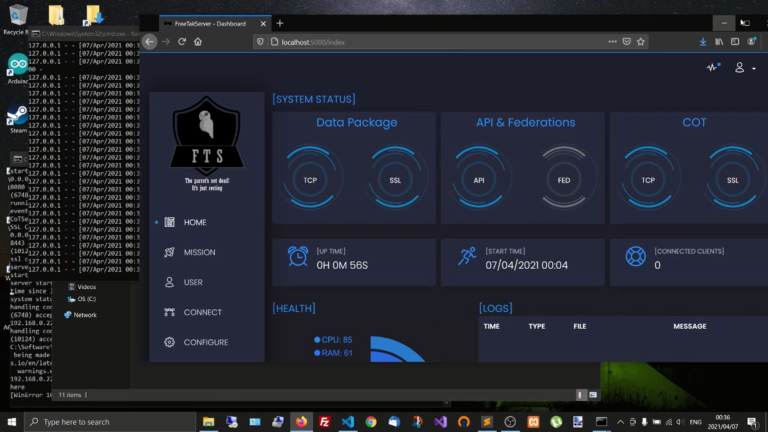The height and width of the screenshot is (432, 768).
Task: Click the taskbar search box
Action: pyautogui.click(x=110, y=422)
